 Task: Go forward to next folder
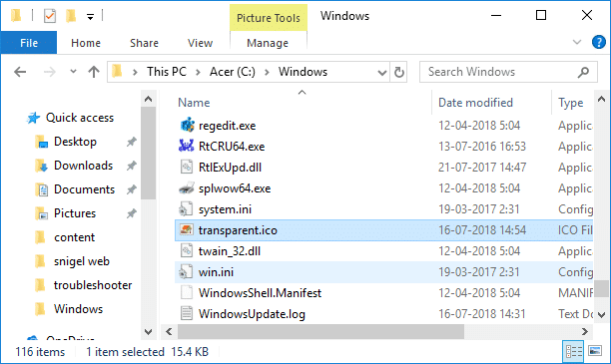coord(50,72)
